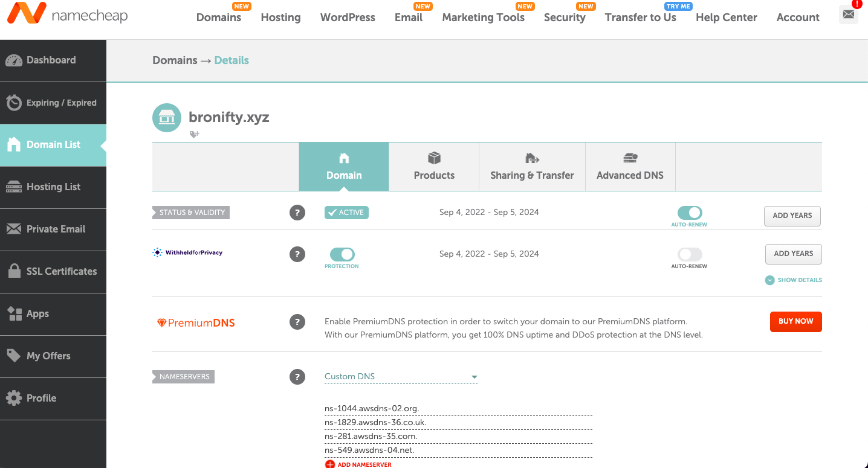The height and width of the screenshot is (468, 868).
Task: Open the Hosting List section
Action: [53, 187]
